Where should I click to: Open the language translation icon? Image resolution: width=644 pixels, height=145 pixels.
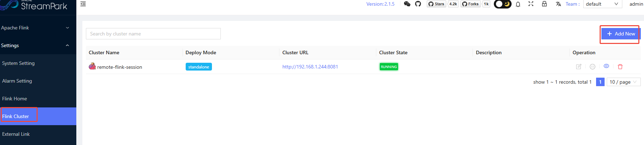pos(558,4)
